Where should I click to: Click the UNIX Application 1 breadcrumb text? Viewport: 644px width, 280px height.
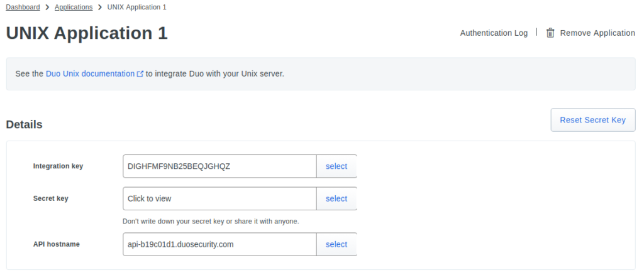(136, 8)
